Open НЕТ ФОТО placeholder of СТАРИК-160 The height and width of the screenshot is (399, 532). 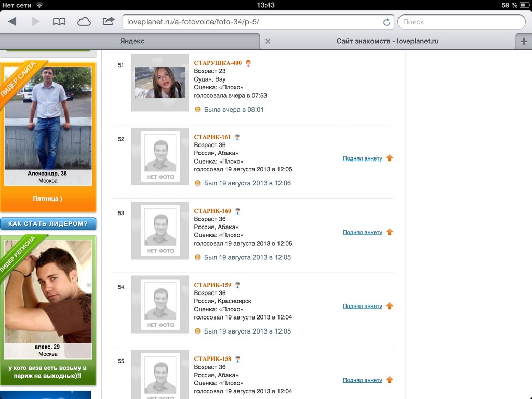point(160,231)
